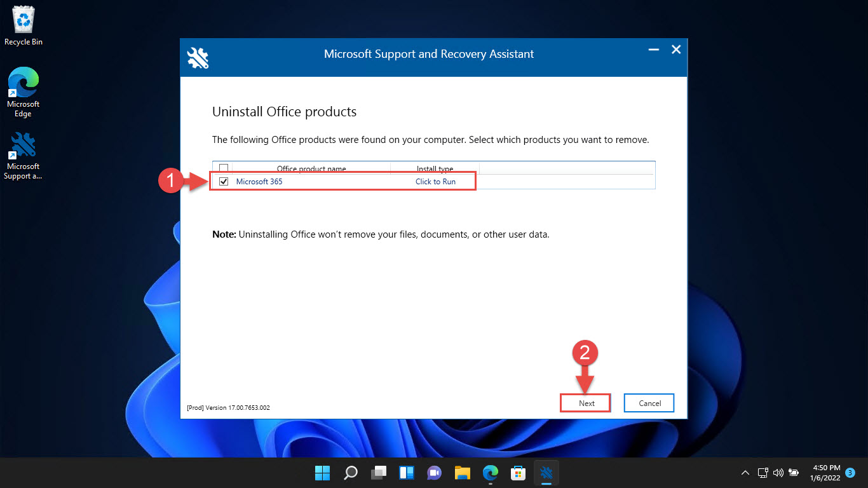Image resolution: width=868 pixels, height=488 pixels.
Task: Toggle the select-all checkbox in the table header
Action: pos(224,168)
